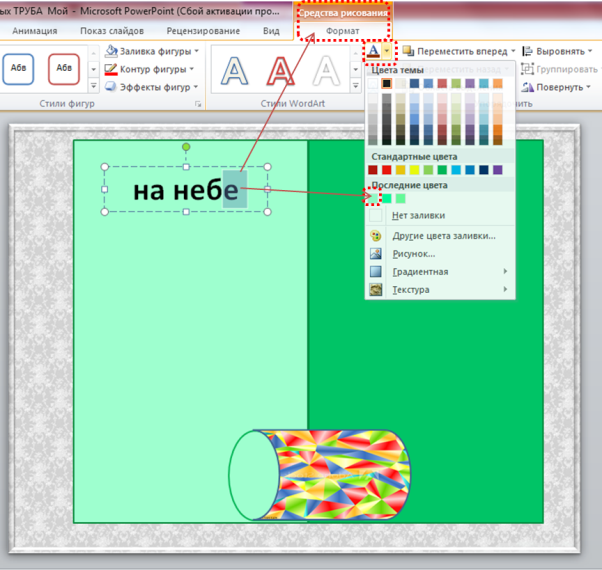Click the Рисунок picture icon in menu
Screen dimensions: 602x570
(375, 253)
